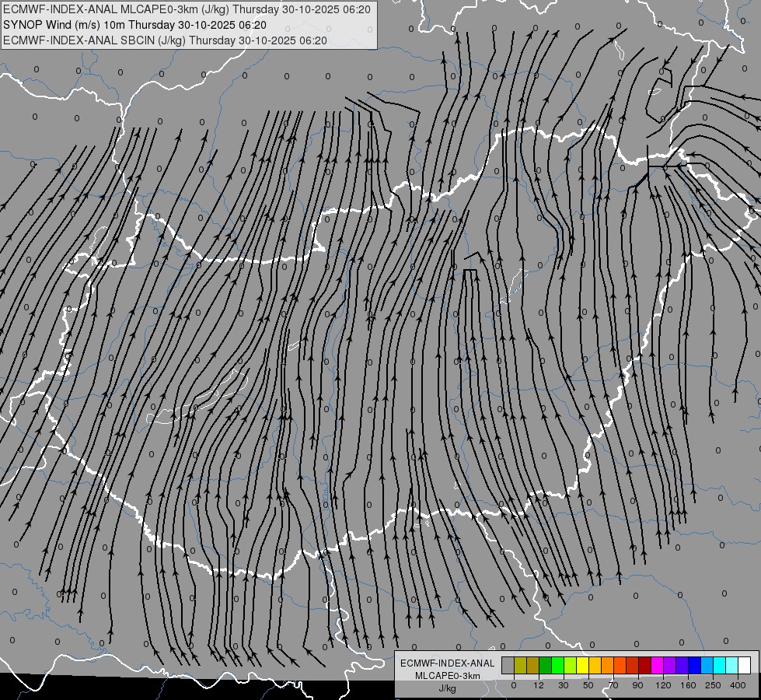Select the dark green legend swatch

tap(545, 665)
